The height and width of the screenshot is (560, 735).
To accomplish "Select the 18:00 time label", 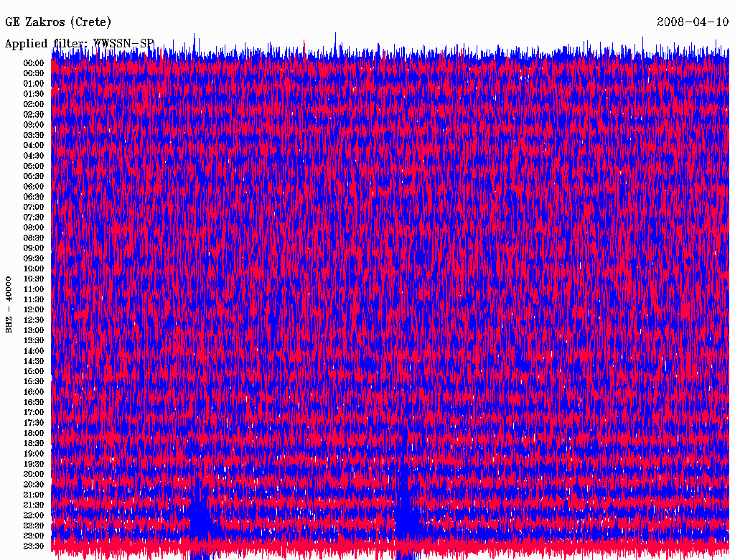I will 34,433.
